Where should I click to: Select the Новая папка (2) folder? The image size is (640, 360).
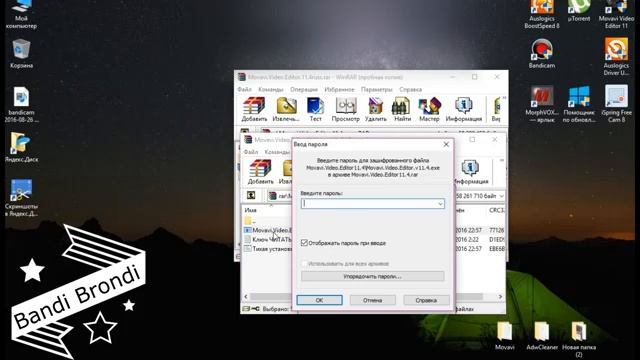[x=579, y=339]
